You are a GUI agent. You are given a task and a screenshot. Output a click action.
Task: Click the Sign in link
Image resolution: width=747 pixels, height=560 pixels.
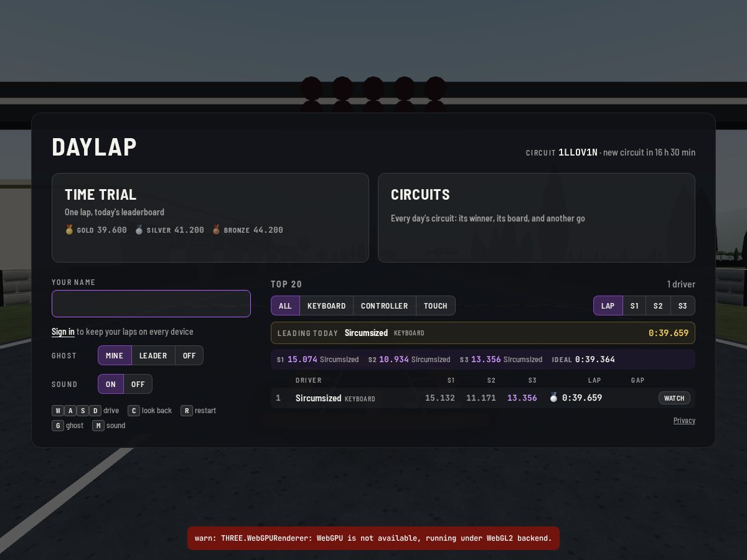pyautogui.click(x=63, y=332)
